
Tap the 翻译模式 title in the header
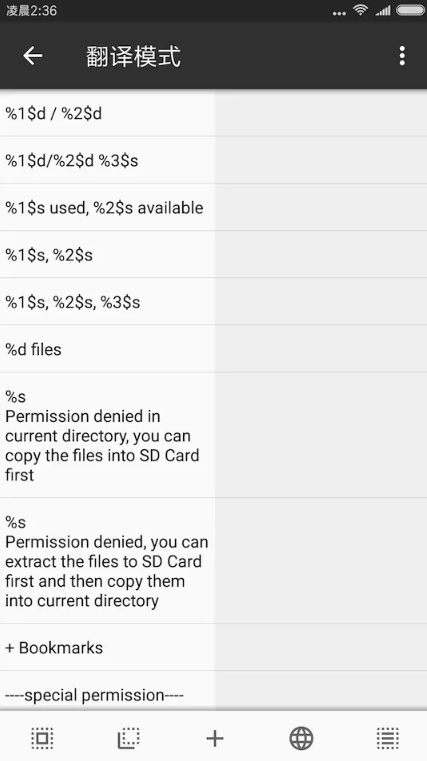point(133,56)
